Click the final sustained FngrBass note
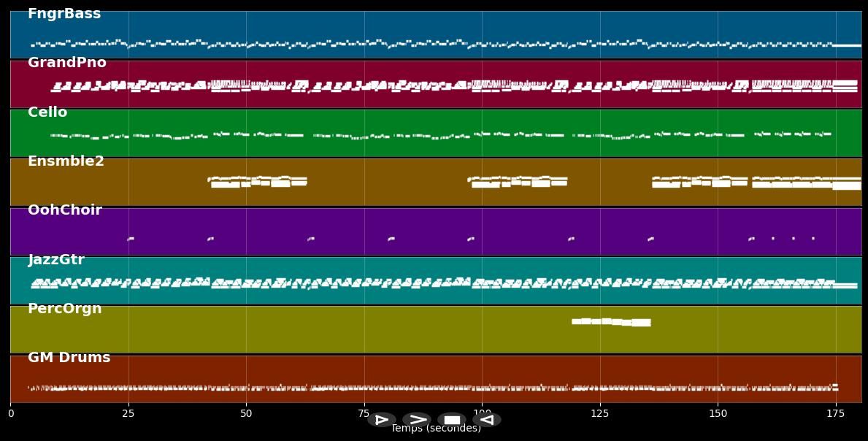Image resolution: width=868 pixels, height=441 pixels. pos(847,45)
